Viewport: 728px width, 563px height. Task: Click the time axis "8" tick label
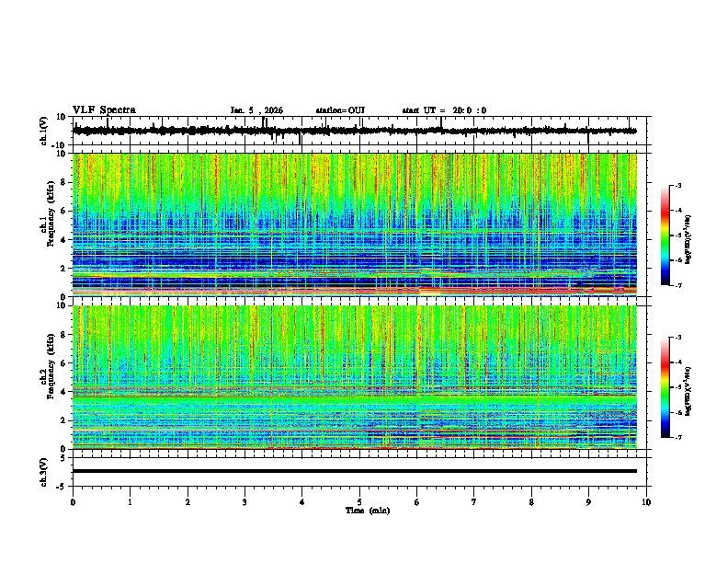point(531,502)
